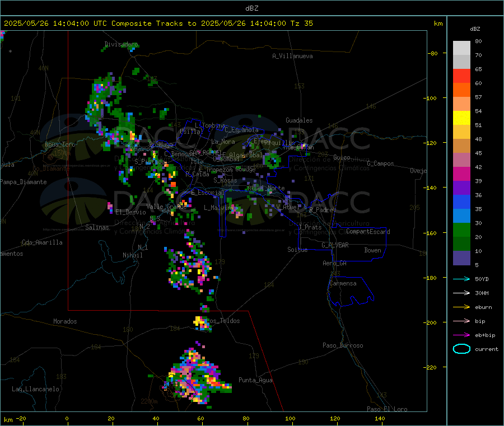Click the 'Morados' map label
Screen dimensions: 504x426
click(65, 321)
